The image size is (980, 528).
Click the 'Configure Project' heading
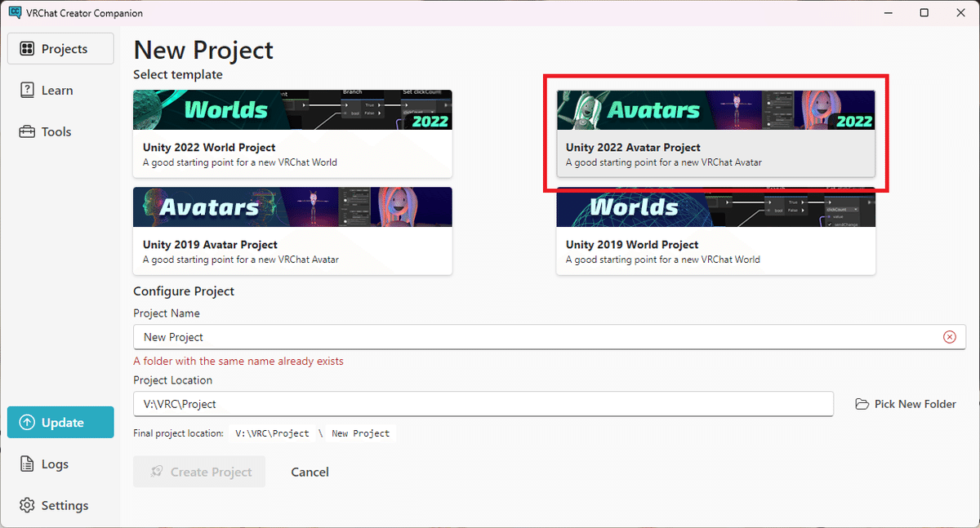click(x=184, y=291)
